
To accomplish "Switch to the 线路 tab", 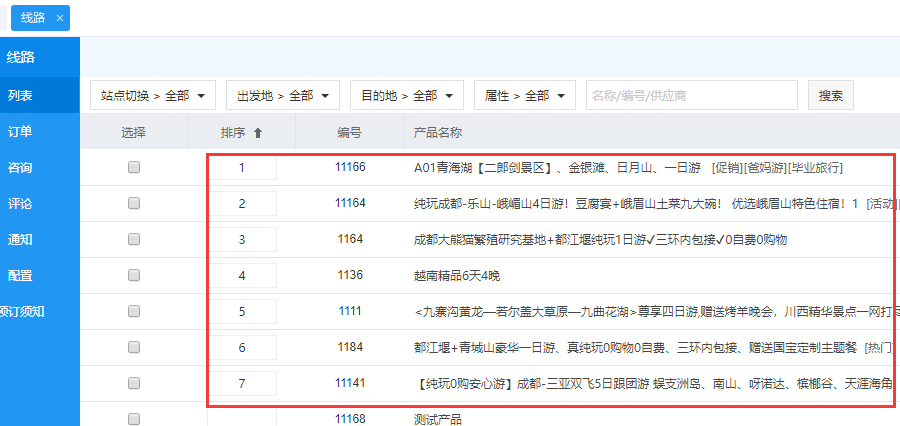I will point(33,18).
